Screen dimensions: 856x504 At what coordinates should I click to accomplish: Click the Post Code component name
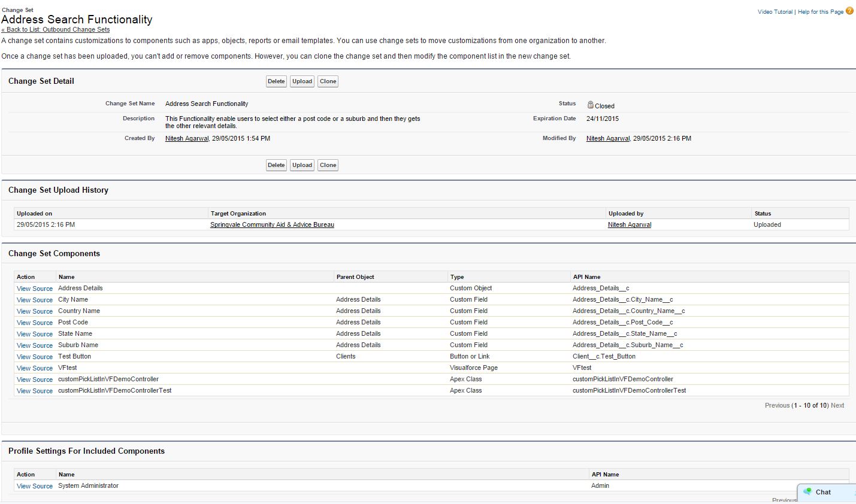73,322
